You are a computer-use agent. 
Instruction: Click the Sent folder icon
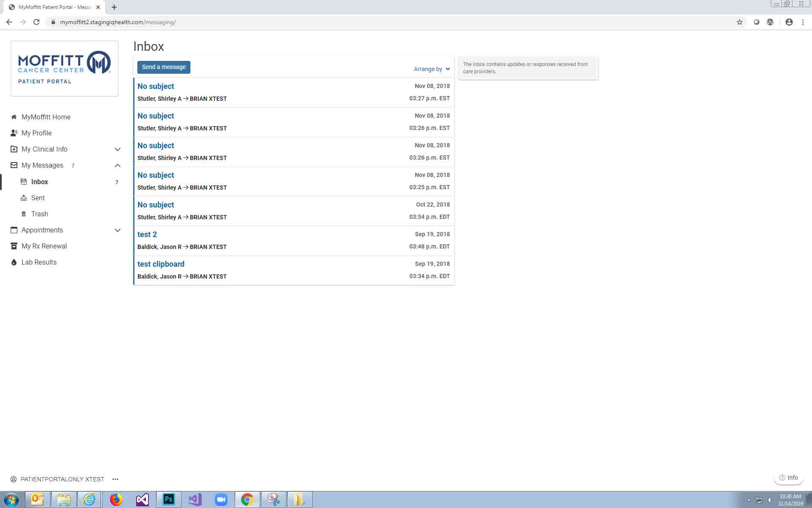(x=24, y=198)
